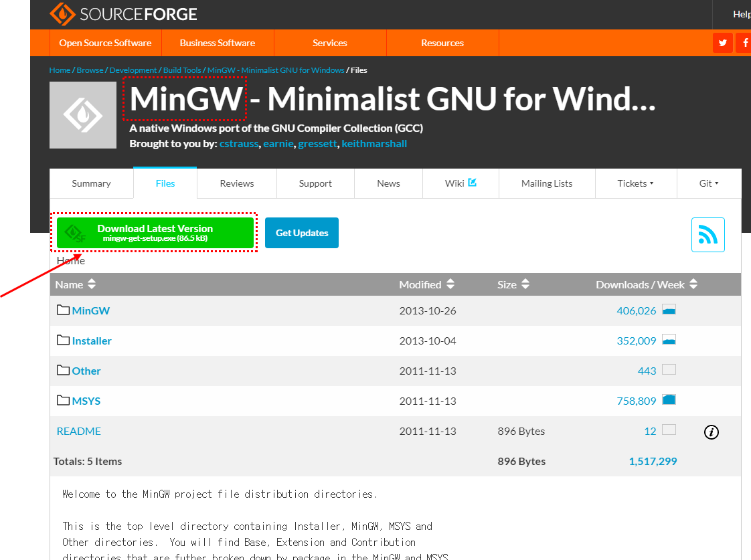Click the Home breadcrumb link
The height and width of the screenshot is (560, 751).
click(x=60, y=70)
